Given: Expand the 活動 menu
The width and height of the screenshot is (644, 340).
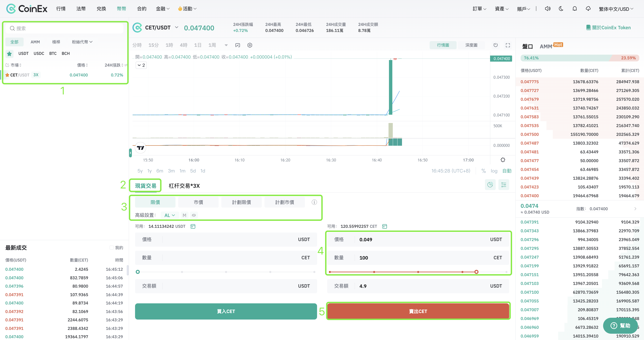Looking at the screenshot, I should [x=187, y=9].
